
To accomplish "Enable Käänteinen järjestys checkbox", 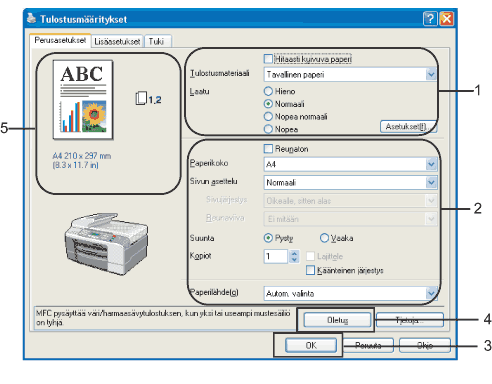I will tap(310, 270).
